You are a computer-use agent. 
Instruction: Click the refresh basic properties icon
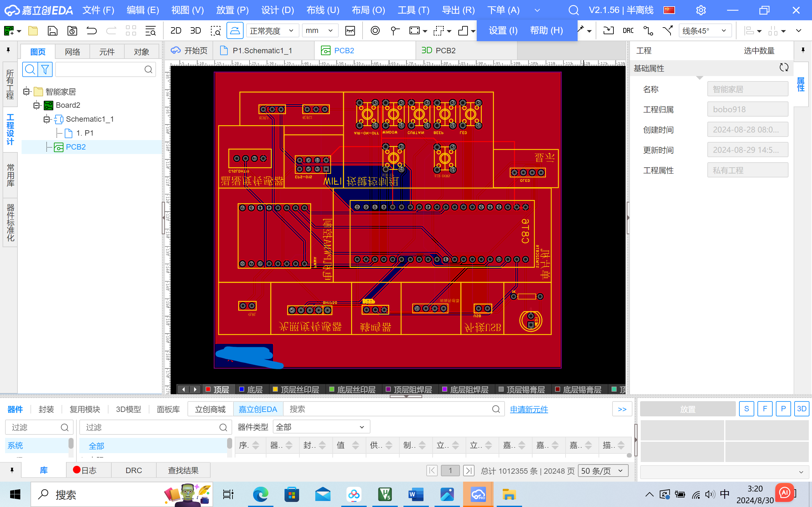pos(784,68)
